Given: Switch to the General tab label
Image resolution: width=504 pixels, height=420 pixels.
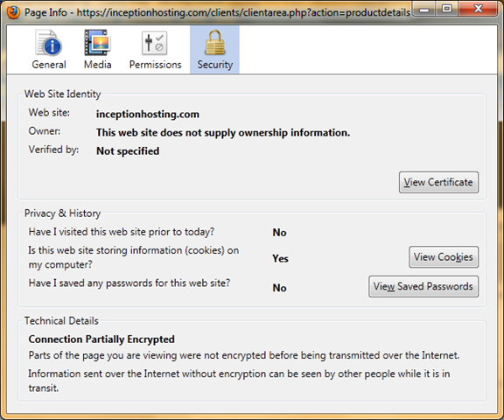Looking at the screenshot, I should (49, 65).
